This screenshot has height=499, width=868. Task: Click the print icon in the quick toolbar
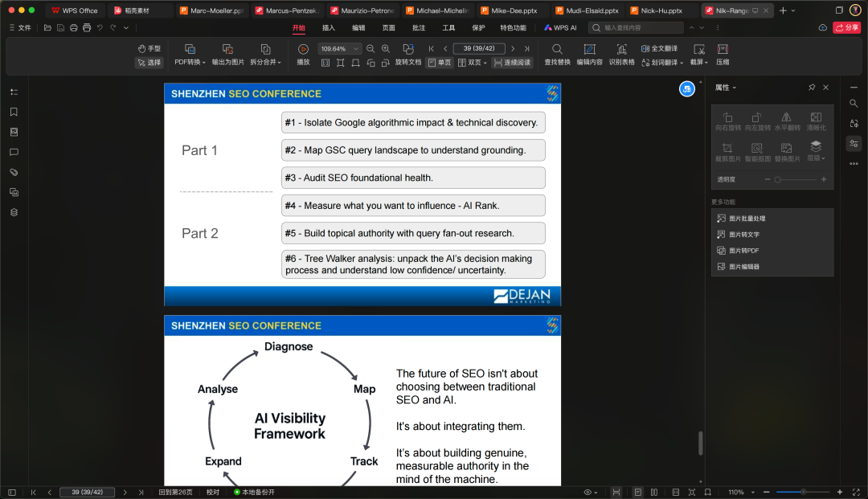(74, 27)
